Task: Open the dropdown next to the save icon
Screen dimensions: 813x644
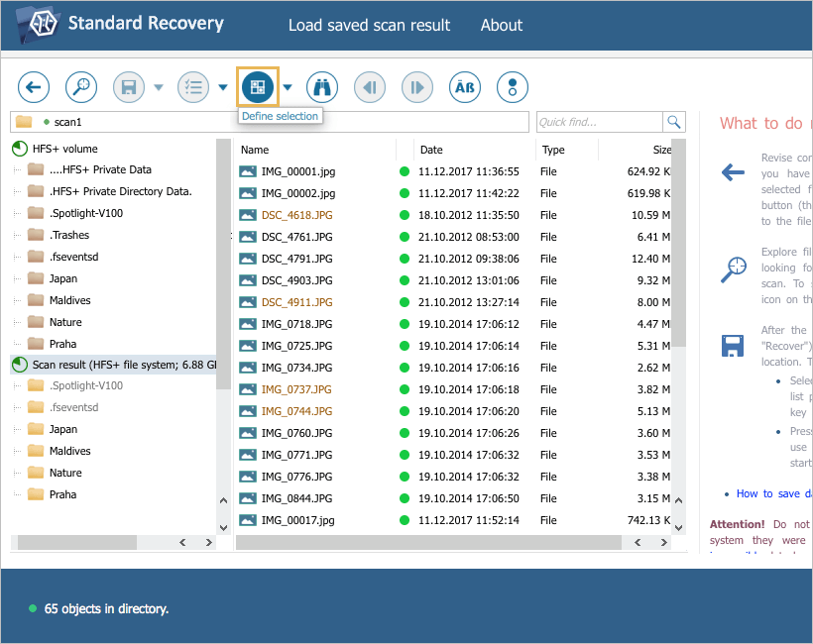Action: click(x=157, y=87)
